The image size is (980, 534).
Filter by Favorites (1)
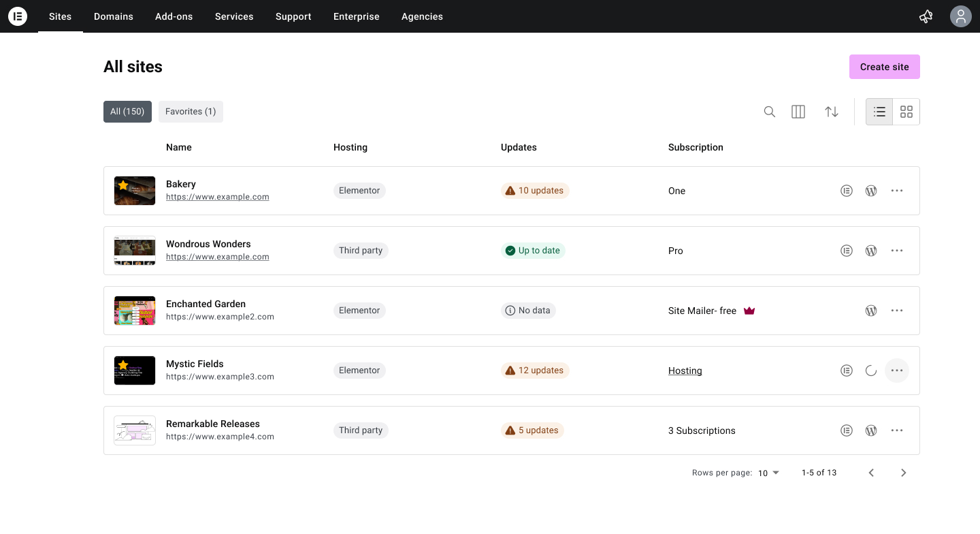pos(191,112)
